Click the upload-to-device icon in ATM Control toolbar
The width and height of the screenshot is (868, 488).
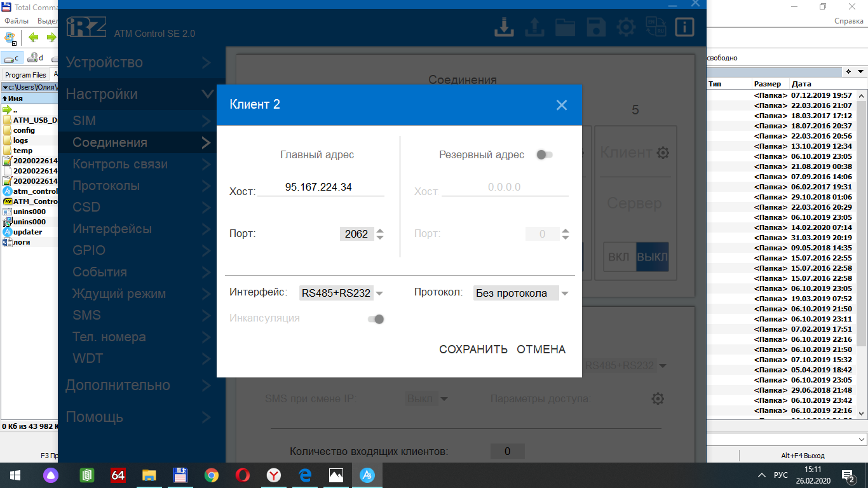(x=534, y=27)
